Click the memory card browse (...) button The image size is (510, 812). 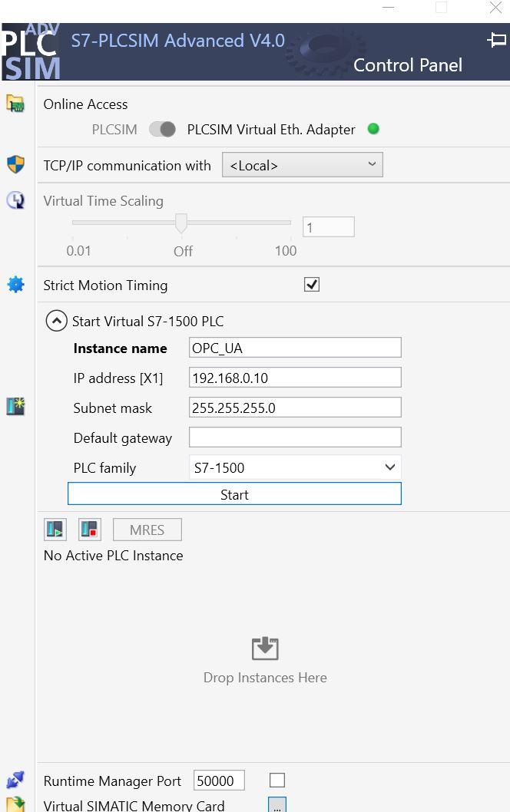click(x=277, y=805)
